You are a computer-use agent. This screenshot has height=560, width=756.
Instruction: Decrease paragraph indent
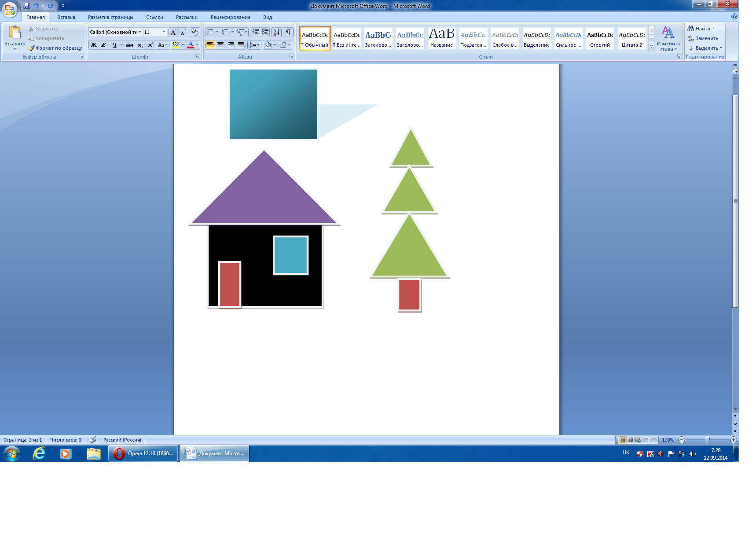[255, 32]
